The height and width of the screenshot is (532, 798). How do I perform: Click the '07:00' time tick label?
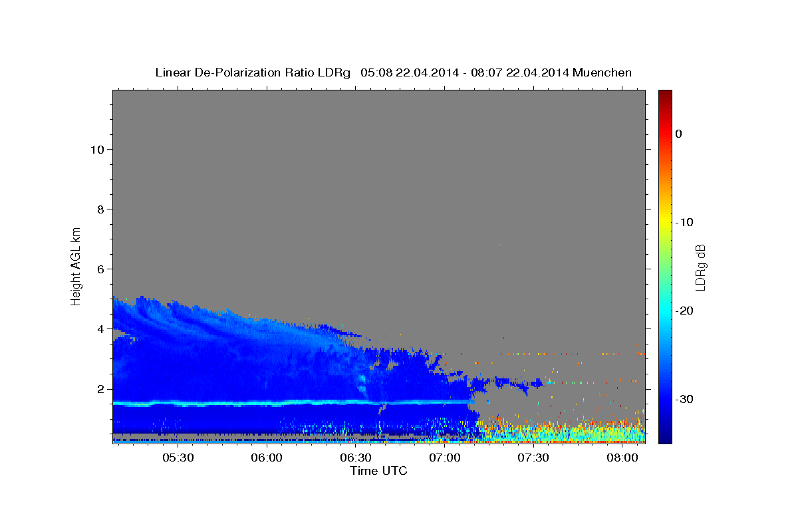point(444,458)
